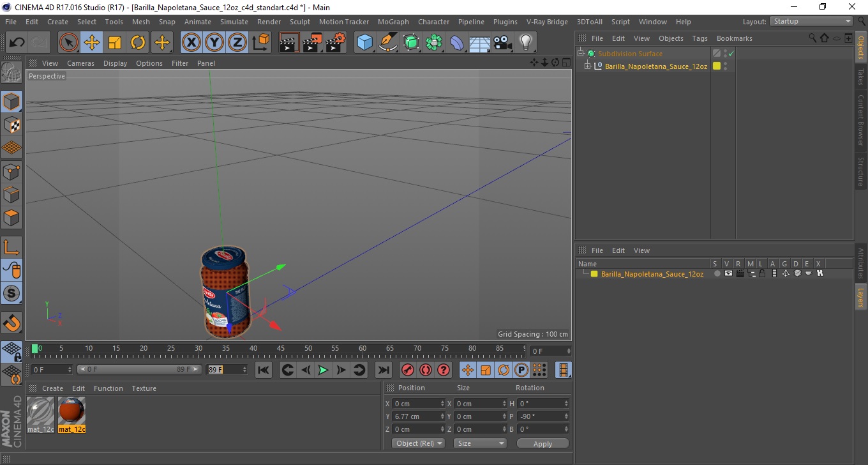Open the MoGraph menu
This screenshot has width=868, height=465.
393,22
